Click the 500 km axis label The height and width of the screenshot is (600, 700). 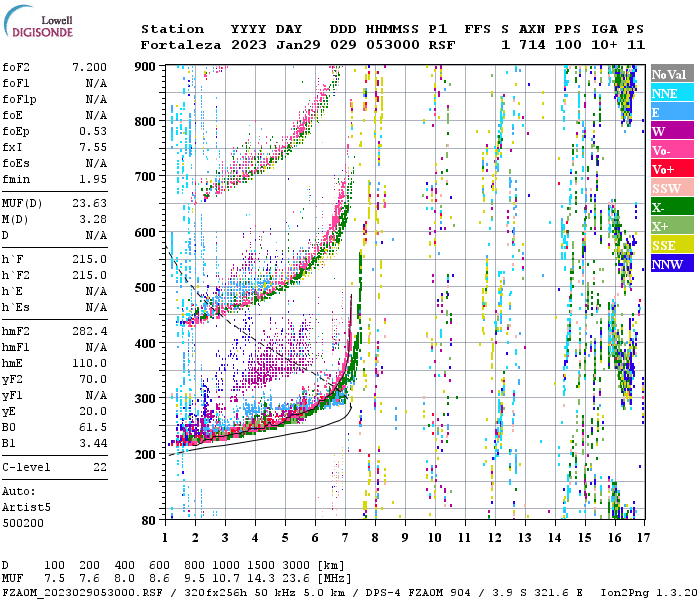pyautogui.click(x=145, y=288)
